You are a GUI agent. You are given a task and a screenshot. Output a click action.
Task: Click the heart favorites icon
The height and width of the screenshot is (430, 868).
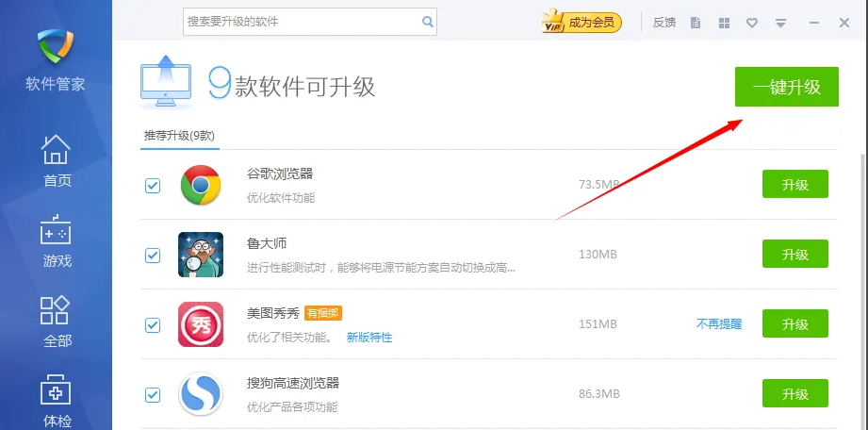pyautogui.click(x=752, y=23)
